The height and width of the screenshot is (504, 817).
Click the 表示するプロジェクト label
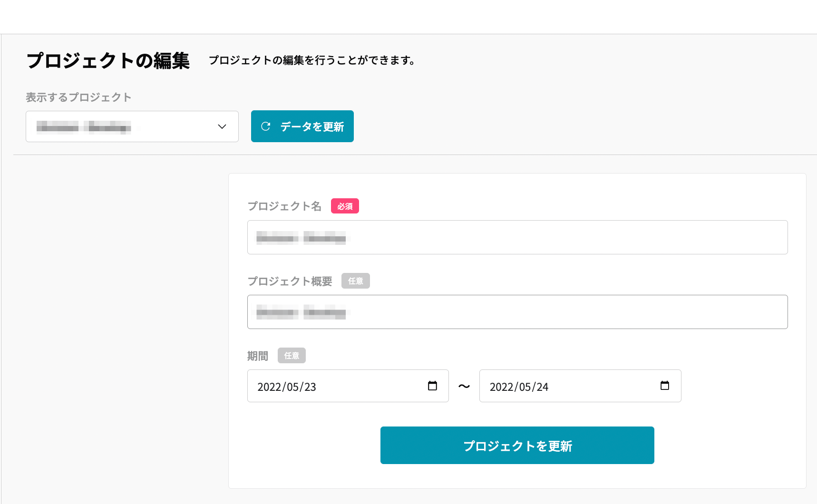point(78,97)
